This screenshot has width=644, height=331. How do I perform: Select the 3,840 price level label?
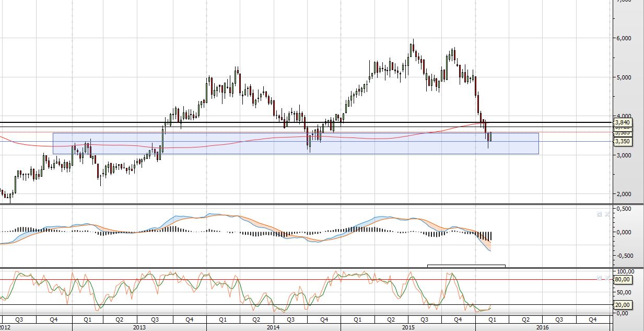pyautogui.click(x=623, y=122)
